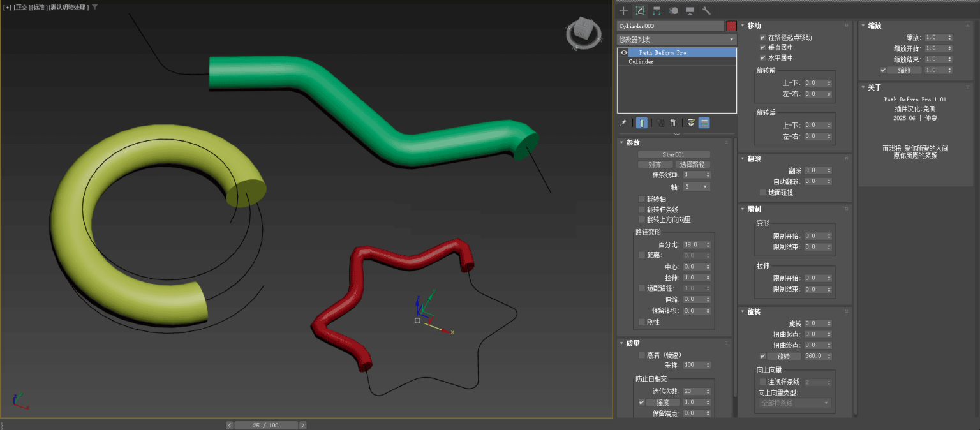Open the Utilities panel wrench icon
980x430 pixels.
pos(706,11)
